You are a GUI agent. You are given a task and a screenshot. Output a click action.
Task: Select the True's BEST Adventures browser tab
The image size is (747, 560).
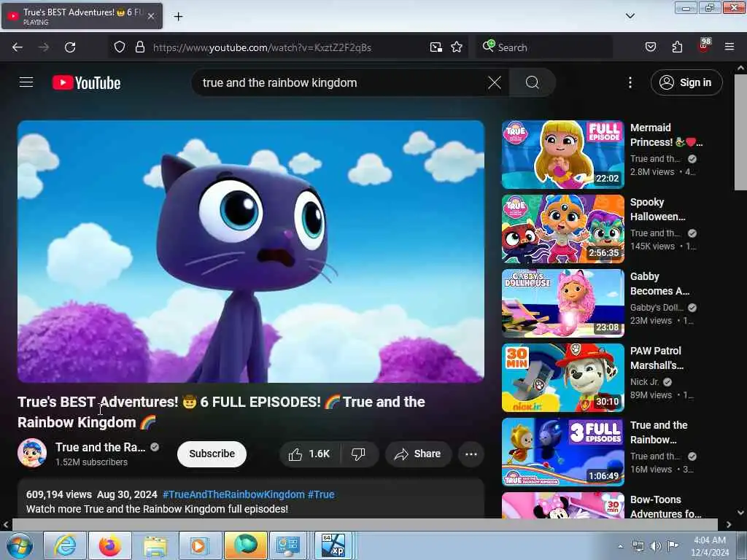(x=82, y=16)
